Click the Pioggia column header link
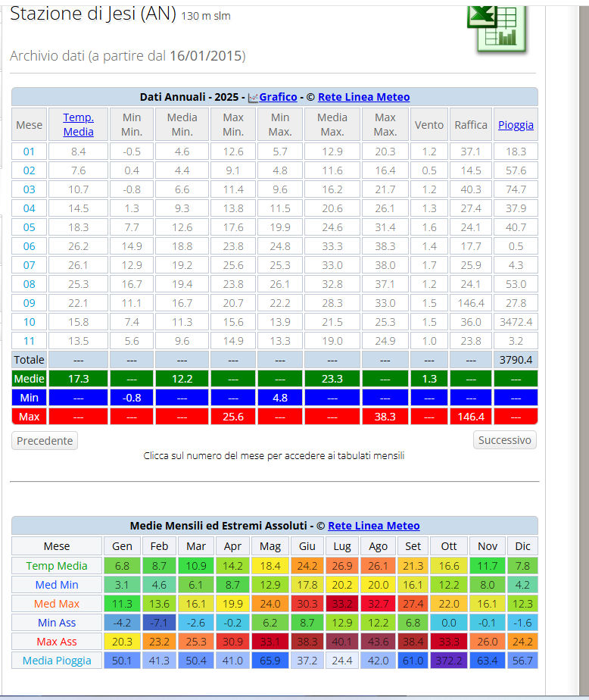The width and height of the screenshot is (589, 700). coord(516,125)
